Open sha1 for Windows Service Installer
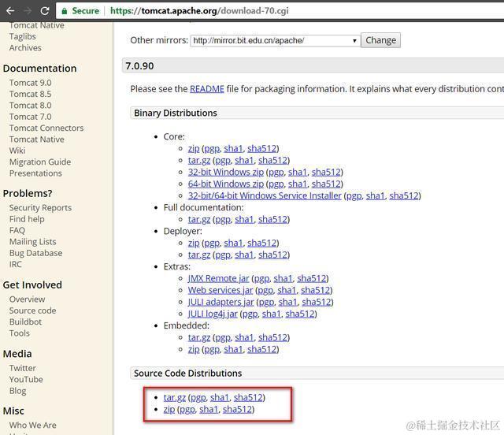The width and height of the screenshot is (504, 435). (x=376, y=195)
